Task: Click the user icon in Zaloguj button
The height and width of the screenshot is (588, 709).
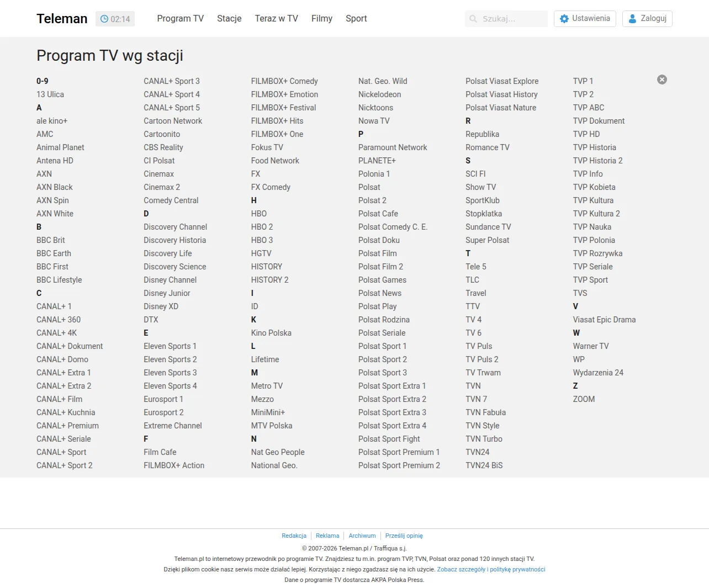Action: 633,19
